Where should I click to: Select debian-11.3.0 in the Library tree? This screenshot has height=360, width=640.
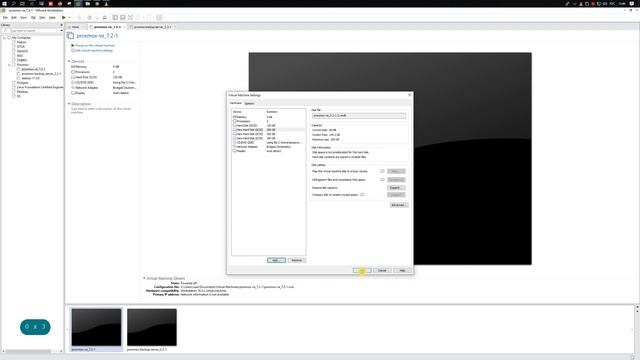pos(30,78)
